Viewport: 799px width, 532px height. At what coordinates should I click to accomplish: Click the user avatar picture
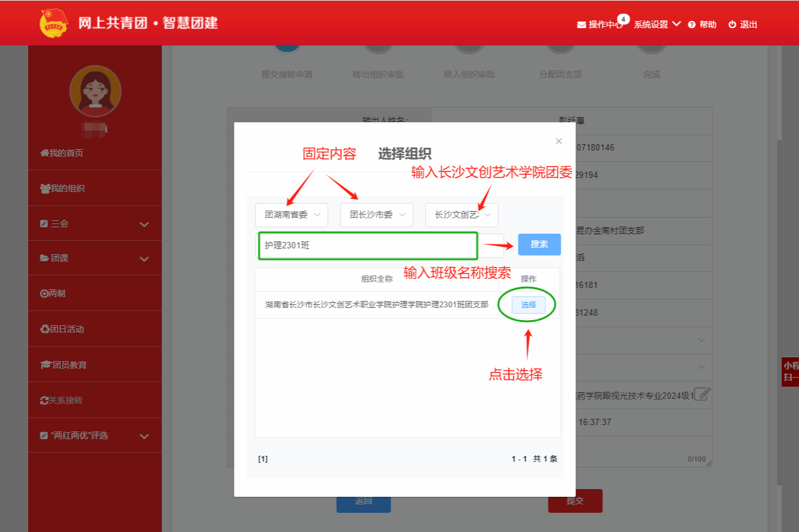click(95, 91)
